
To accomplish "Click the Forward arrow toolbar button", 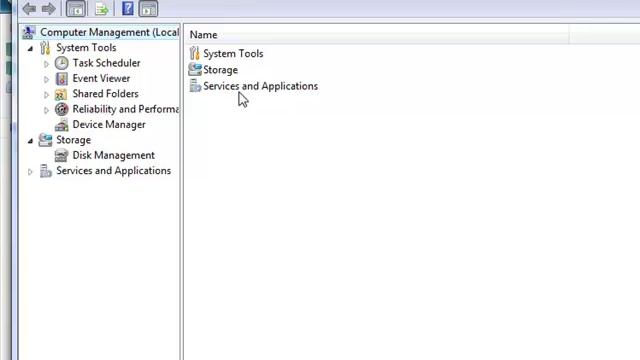I will (49, 9).
